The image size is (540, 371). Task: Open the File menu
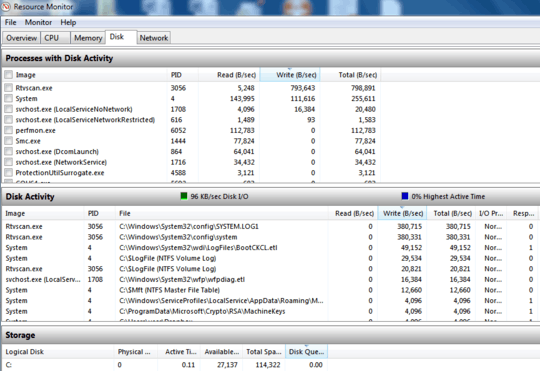click(10, 22)
